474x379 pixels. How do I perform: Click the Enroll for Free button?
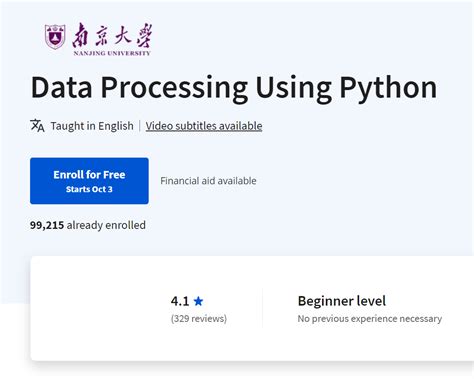click(89, 181)
